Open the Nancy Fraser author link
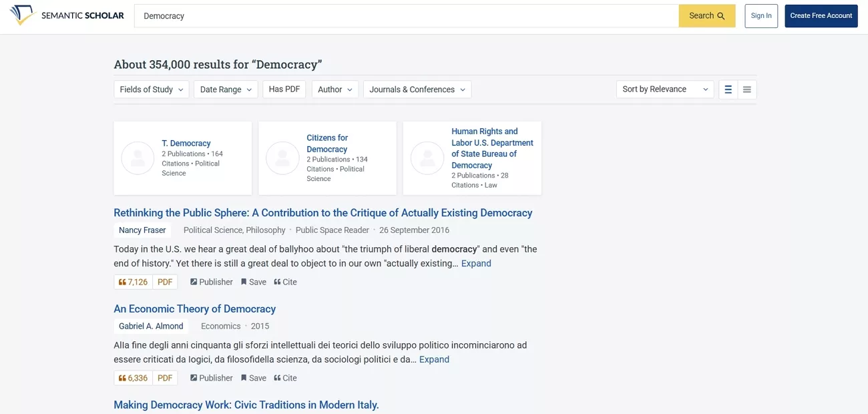The height and width of the screenshot is (414, 868). click(142, 230)
